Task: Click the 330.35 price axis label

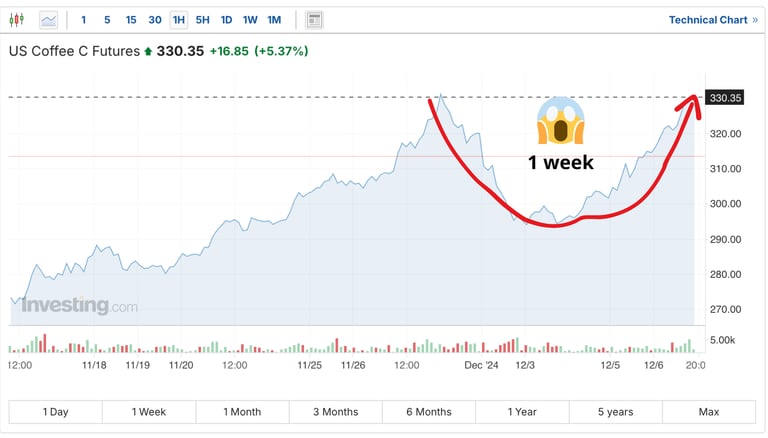Action: pyautogui.click(x=724, y=98)
